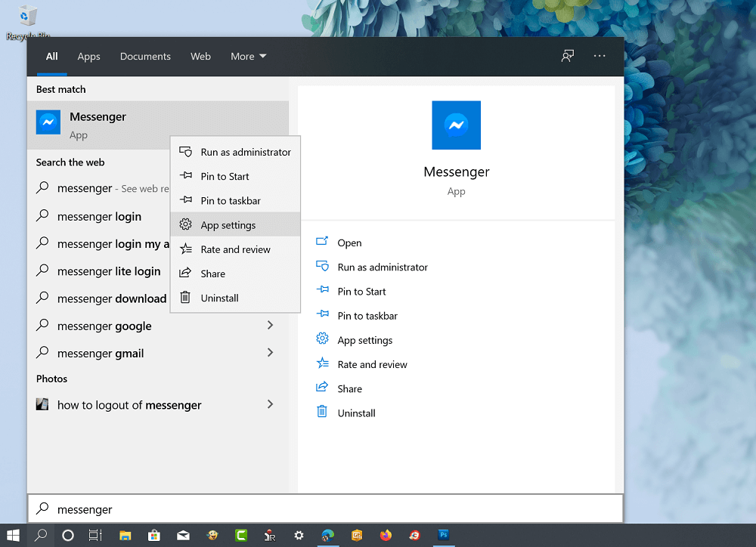Click the blue Uninstall trash icon in preview pane
The width and height of the screenshot is (756, 547).
click(322, 412)
